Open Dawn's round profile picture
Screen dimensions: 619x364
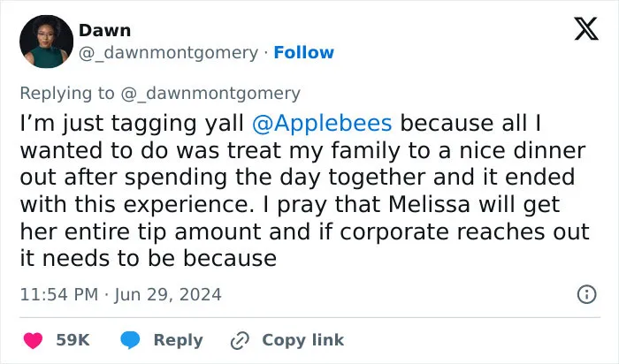coord(47,42)
